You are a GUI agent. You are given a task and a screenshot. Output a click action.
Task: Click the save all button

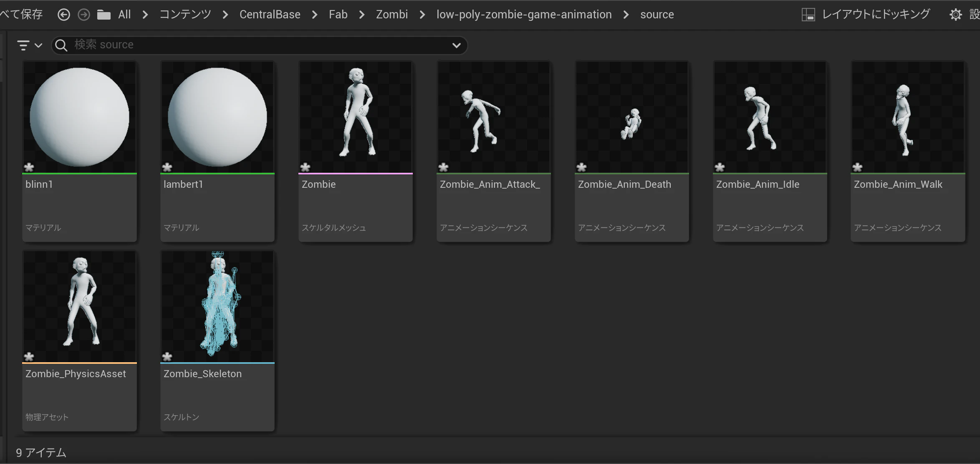(x=21, y=15)
